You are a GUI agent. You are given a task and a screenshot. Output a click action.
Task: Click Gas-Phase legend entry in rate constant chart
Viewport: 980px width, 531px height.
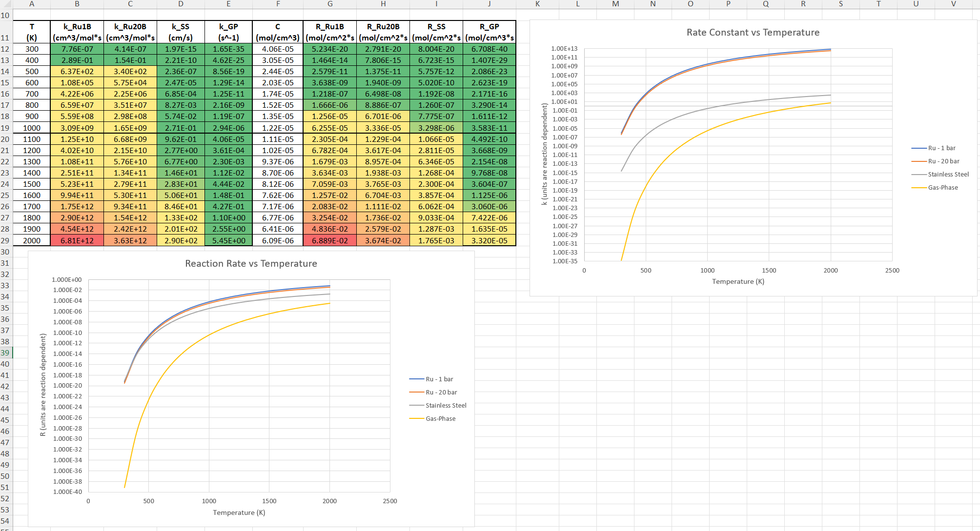pyautogui.click(x=942, y=188)
